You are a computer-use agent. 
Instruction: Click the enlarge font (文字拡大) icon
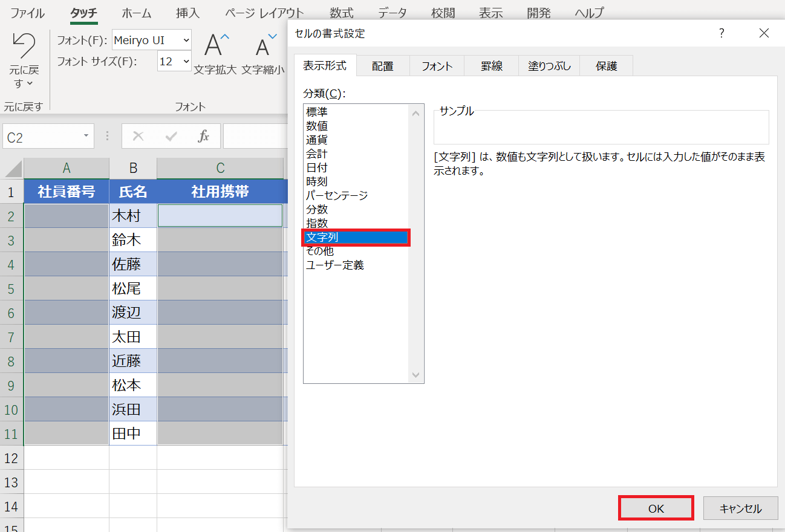tap(217, 45)
